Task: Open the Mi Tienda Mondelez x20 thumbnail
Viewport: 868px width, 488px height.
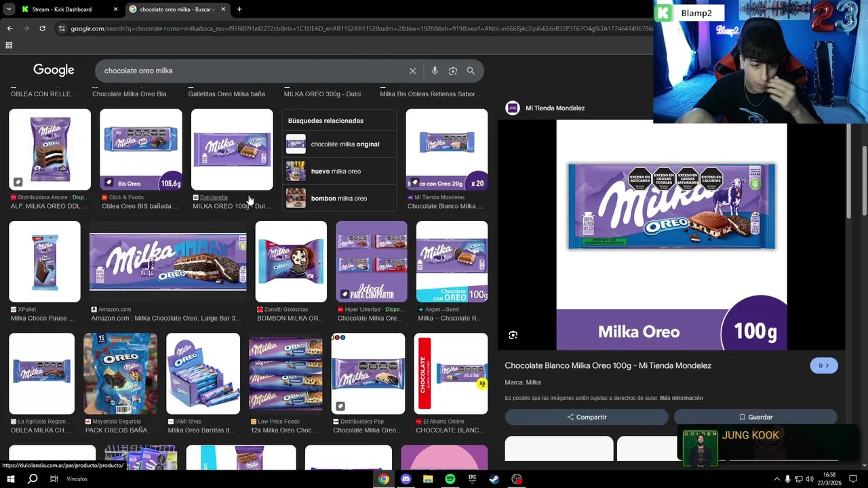Action: pos(447,150)
